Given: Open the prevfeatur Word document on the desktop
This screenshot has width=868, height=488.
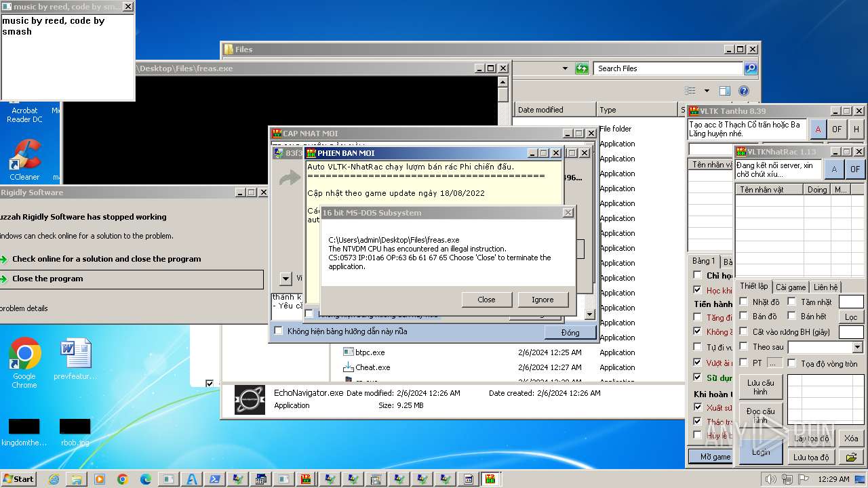Looking at the screenshot, I should (75, 359).
